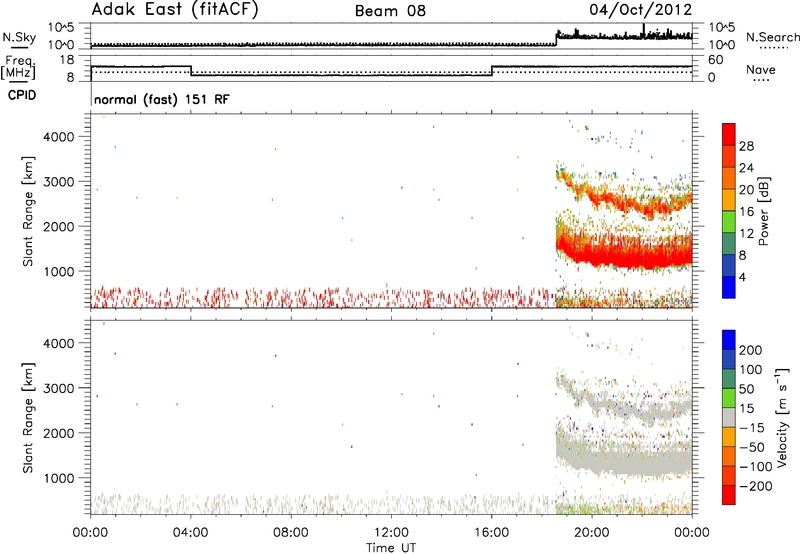The height and width of the screenshot is (554, 800).
Task: Click the 'Power [dB]' color bar title
Action: (763, 211)
